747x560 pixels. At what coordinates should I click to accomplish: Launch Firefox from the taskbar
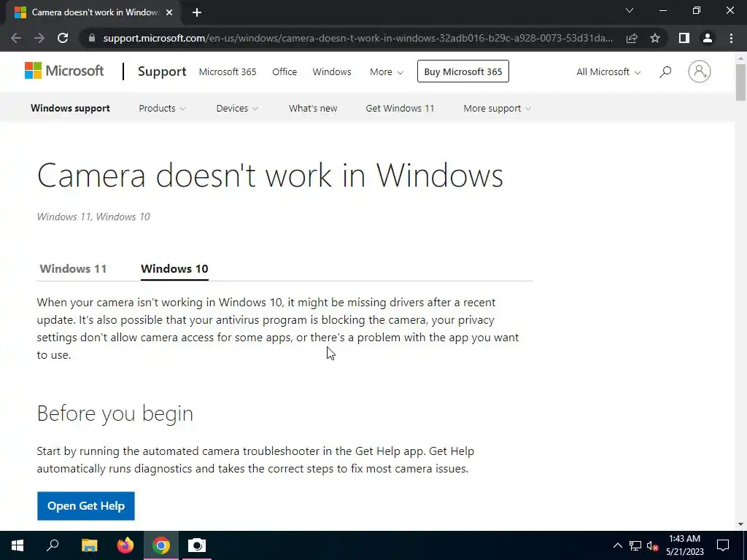[125, 545]
